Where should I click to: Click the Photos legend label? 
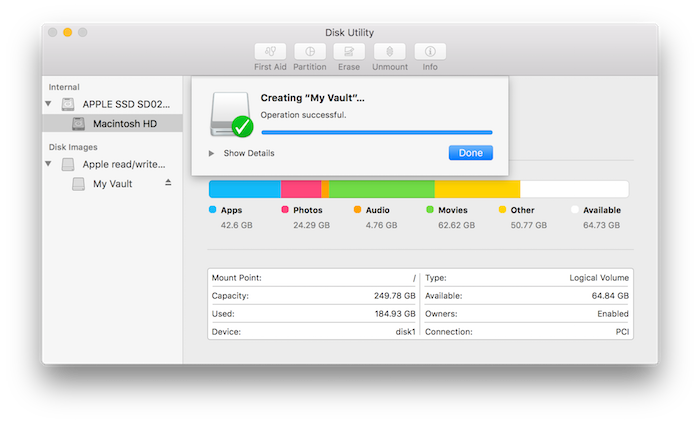click(308, 210)
